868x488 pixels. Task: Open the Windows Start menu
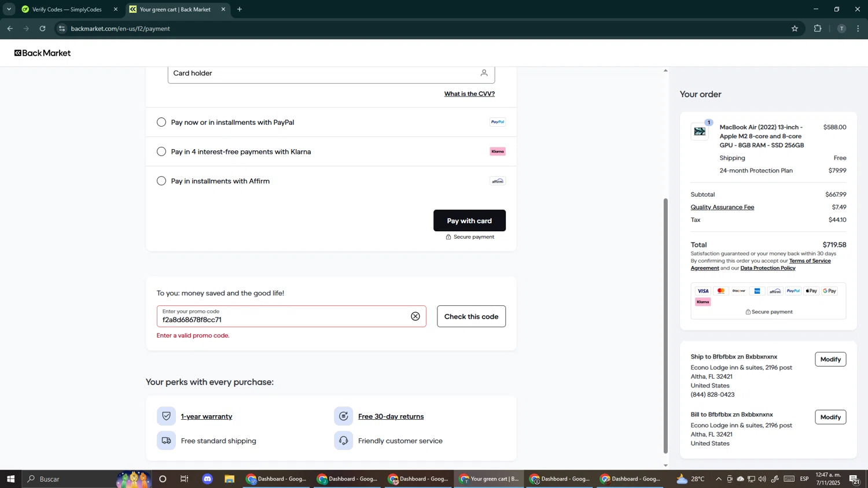(10, 479)
